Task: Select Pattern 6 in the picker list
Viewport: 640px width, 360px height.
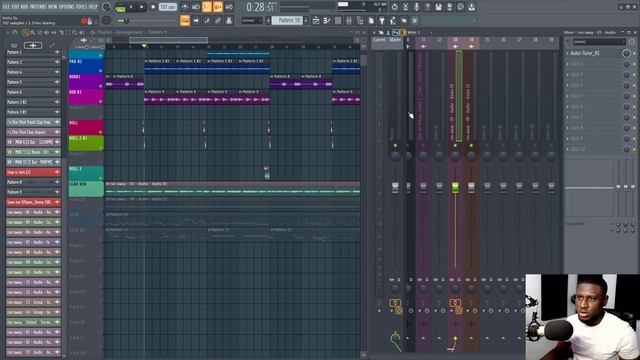Action: [x=33, y=92]
